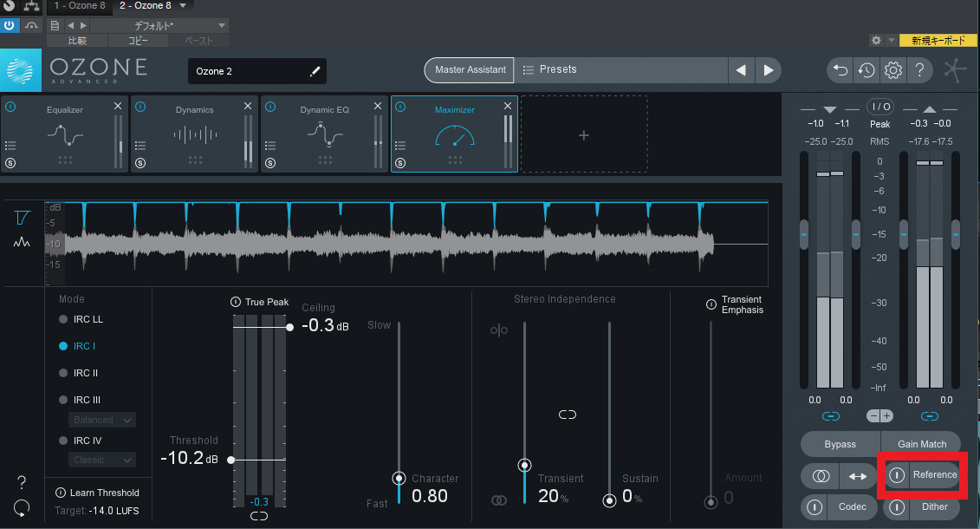
Task: Reset the Maximizer with the circular arrow icon
Action: pos(22,508)
